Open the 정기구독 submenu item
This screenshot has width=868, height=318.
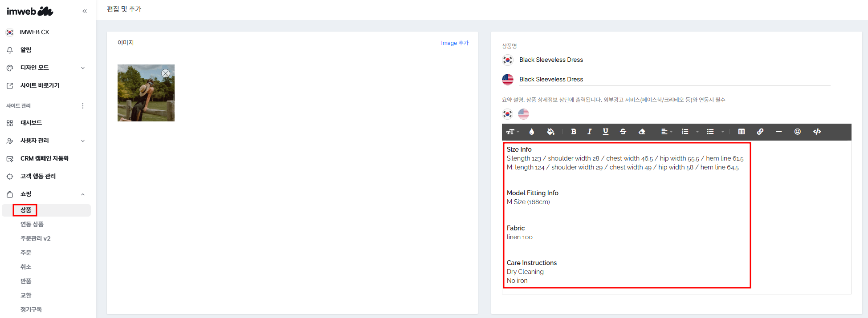[31, 310]
